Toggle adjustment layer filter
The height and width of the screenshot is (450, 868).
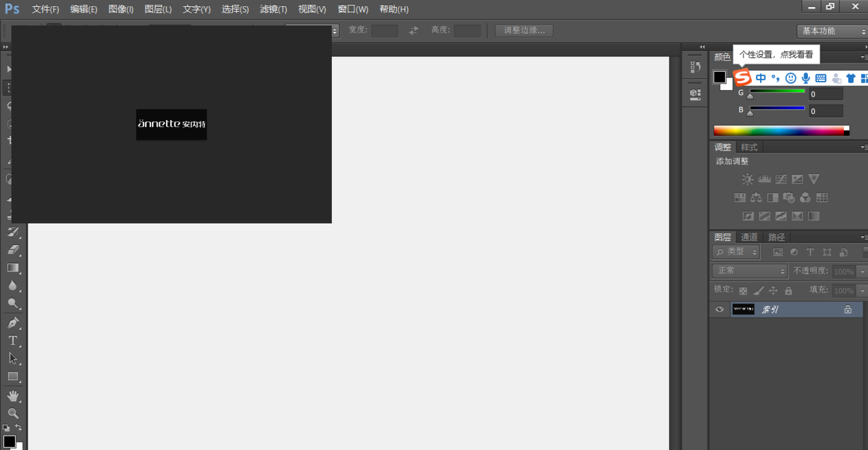(794, 252)
